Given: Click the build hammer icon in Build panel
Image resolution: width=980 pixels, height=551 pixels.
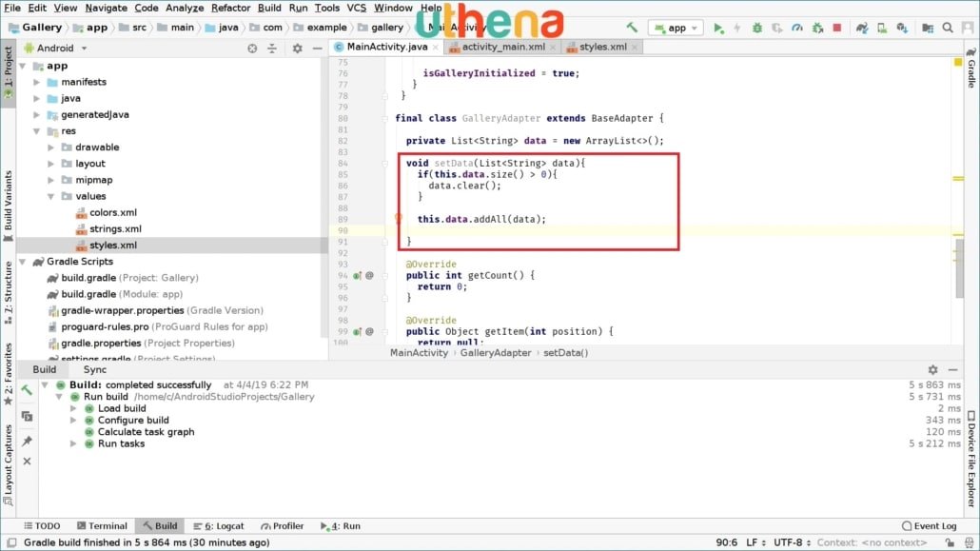Looking at the screenshot, I should pos(27,390).
